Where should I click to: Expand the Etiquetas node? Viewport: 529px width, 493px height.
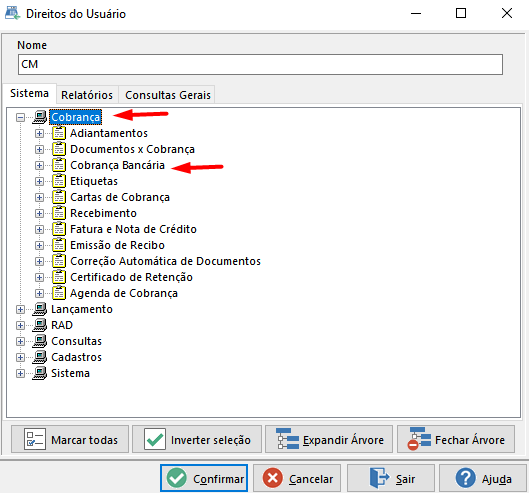tap(39, 181)
